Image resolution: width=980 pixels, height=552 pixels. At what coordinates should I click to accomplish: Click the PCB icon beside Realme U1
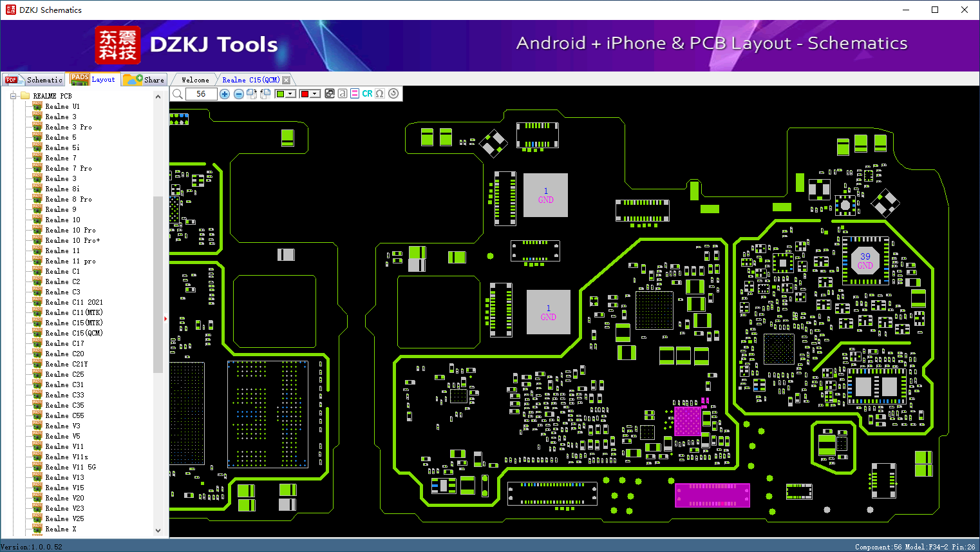click(x=37, y=106)
